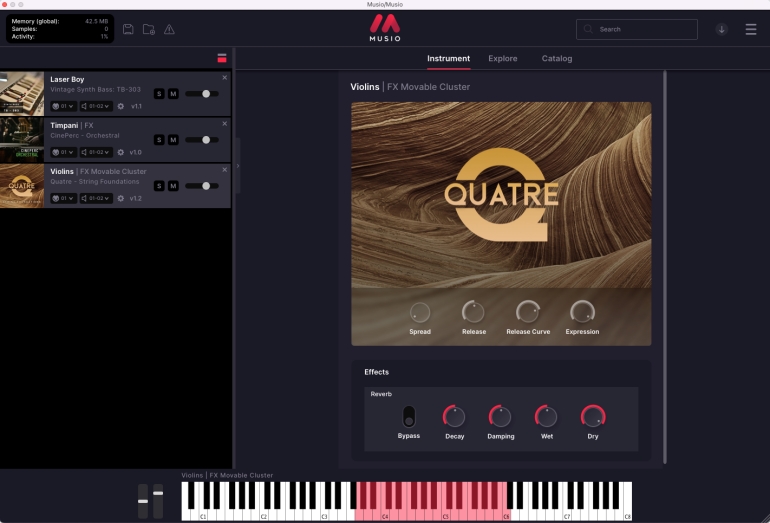The image size is (770, 523).
Task: Click the Expression knob
Action: [582, 312]
